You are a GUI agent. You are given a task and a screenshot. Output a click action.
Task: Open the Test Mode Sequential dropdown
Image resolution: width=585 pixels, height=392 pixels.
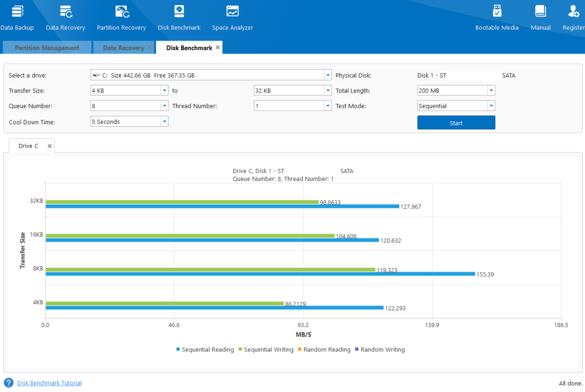tap(491, 106)
